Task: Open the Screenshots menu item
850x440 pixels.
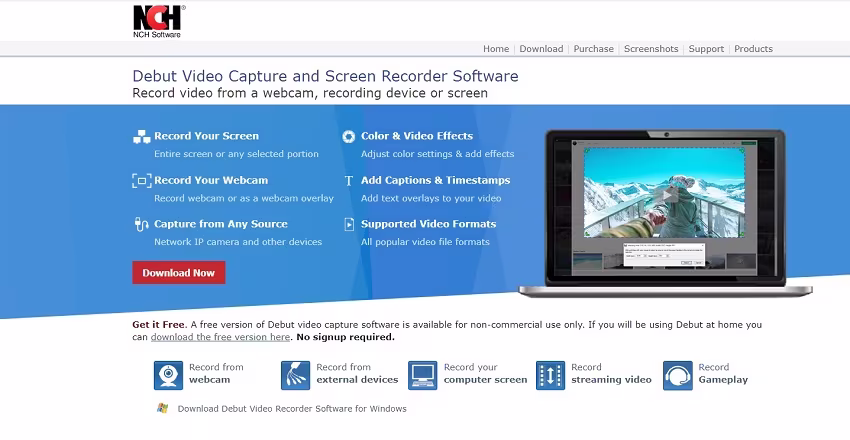Action: pyautogui.click(x=651, y=49)
